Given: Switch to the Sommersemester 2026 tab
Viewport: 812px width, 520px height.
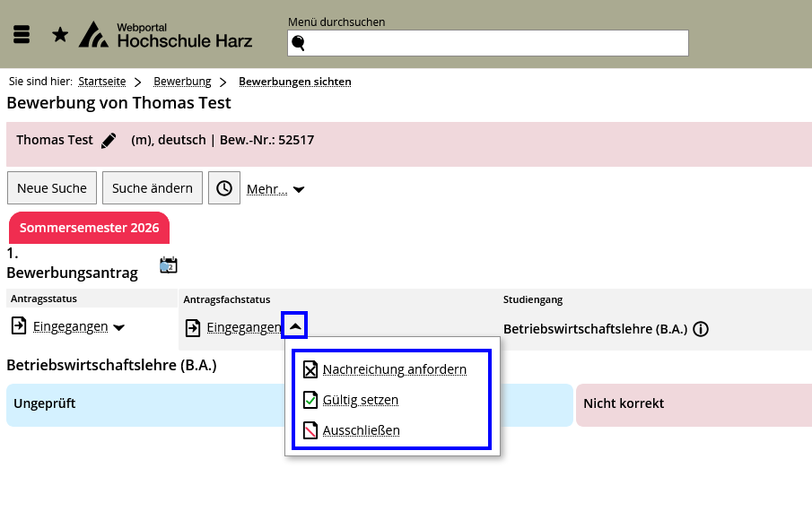Looking at the screenshot, I should click(89, 228).
